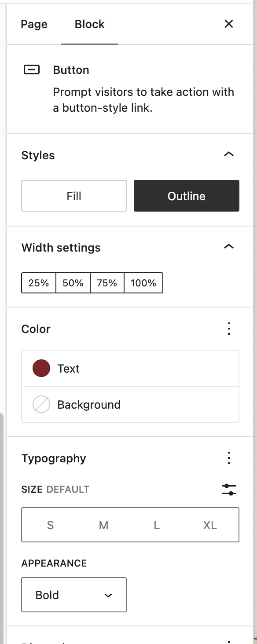The height and width of the screenshot is (644, 257).
Task: Set button width to 50%
Action: coord(73,283)
